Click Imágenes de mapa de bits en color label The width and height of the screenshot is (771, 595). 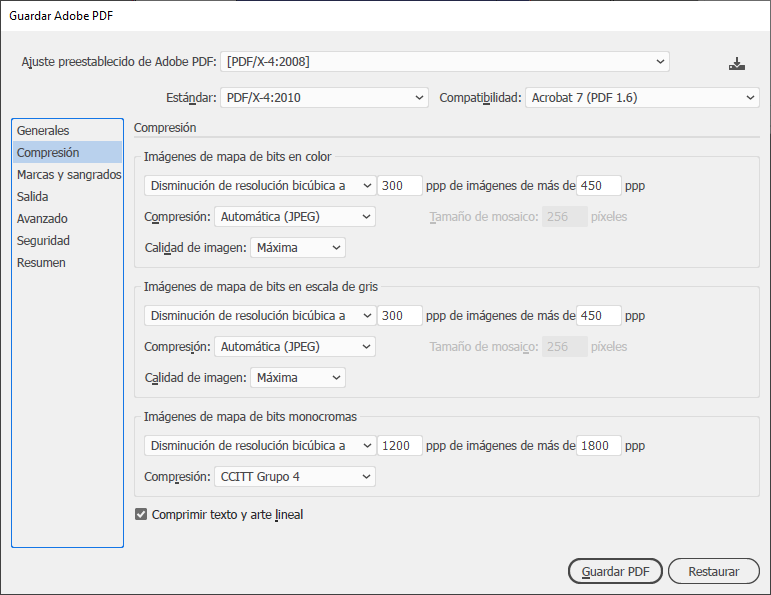(x=237, y=156)
